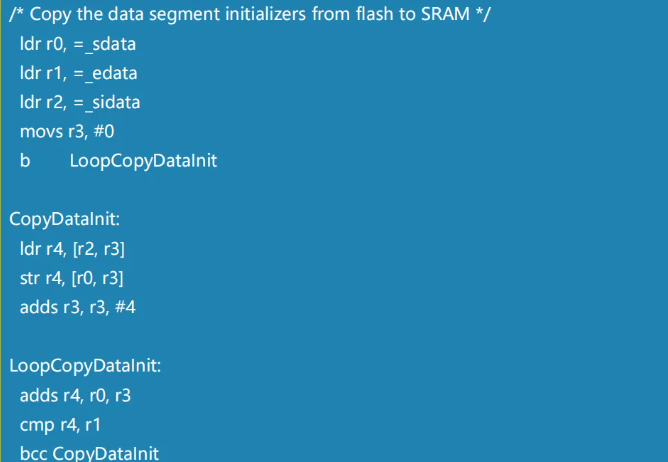The height and width of the screenshot is (462, 668).
Task: Click the word SRAM in the comment
Action: (x=445, y=14)
